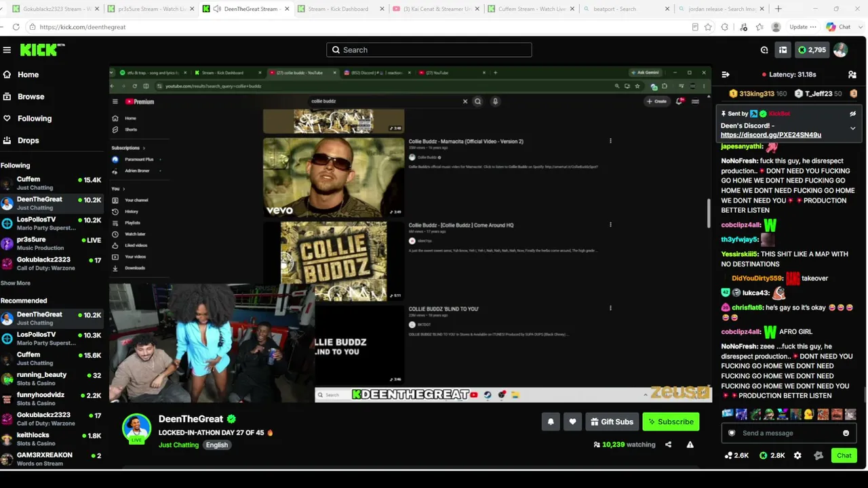Open the browser profile icon

click(x=776, y=27)
